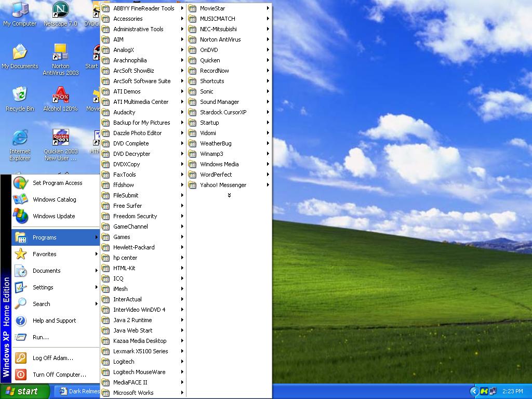The width and height of the screenshot is (532, 399).
Task: Launch Netscape 7.0 desktop icon
Action: 60,14
